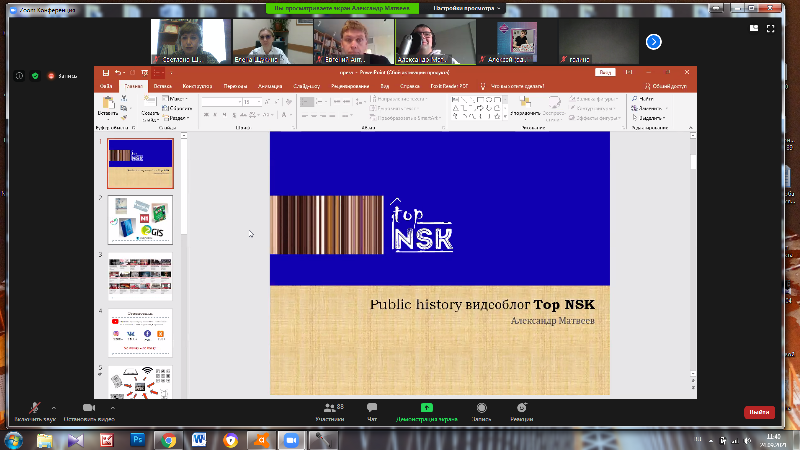Click the Copy icon in clipboard group

124,108
